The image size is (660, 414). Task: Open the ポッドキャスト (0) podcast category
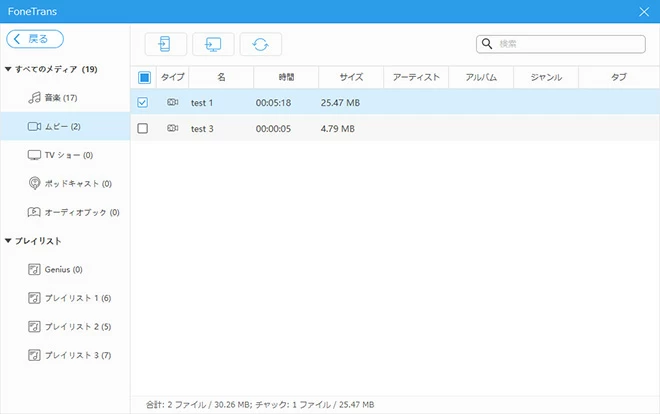[76, 183]
